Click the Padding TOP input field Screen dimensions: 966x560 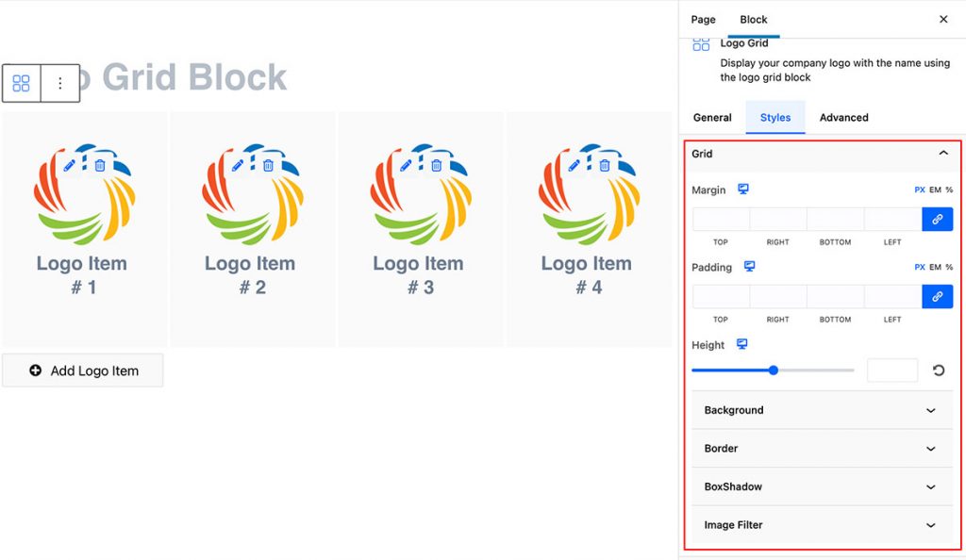coord(721,297)
